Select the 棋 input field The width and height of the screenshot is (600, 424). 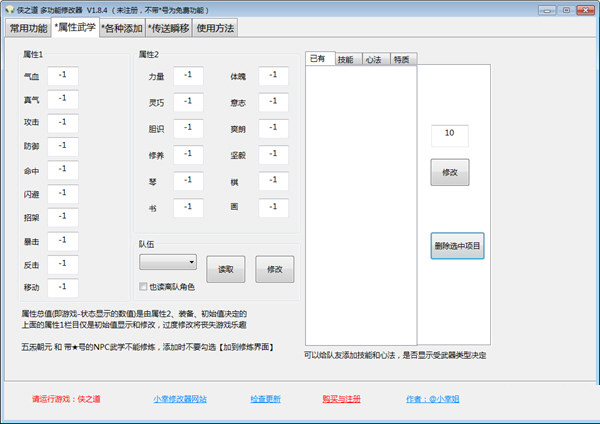[x=273, y=181]
